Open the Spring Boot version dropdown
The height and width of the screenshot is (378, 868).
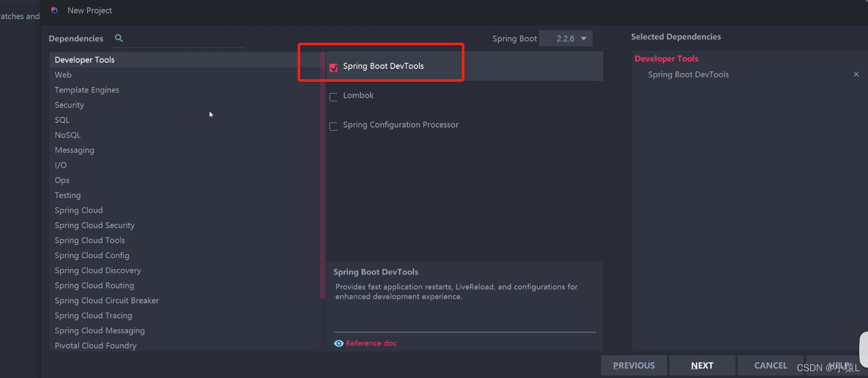click(x=566, y=39)
